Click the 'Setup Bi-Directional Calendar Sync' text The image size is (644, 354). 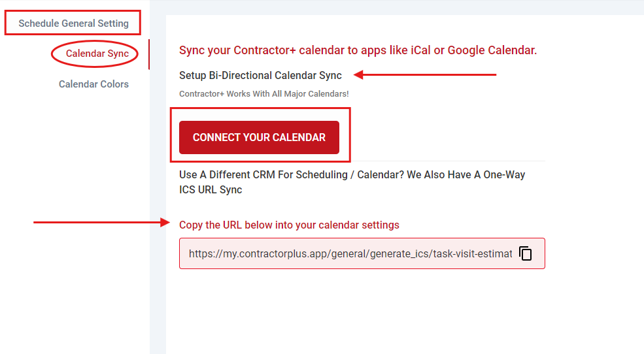click(260, 75)
